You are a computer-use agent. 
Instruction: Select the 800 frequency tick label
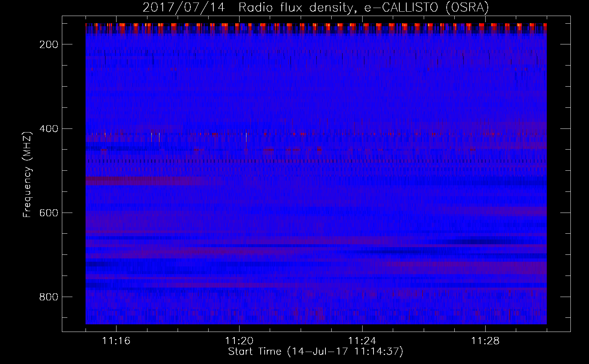pos(49,297)
